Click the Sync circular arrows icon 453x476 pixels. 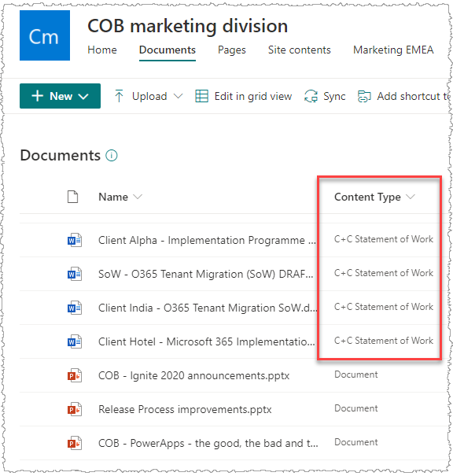pos(311,96)
